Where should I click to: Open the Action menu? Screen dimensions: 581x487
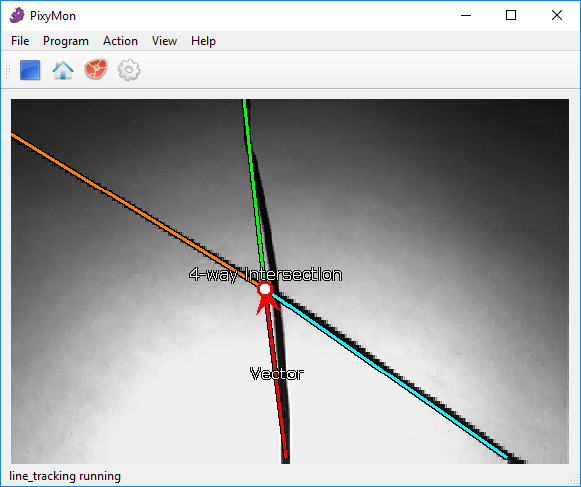(120, 41)
